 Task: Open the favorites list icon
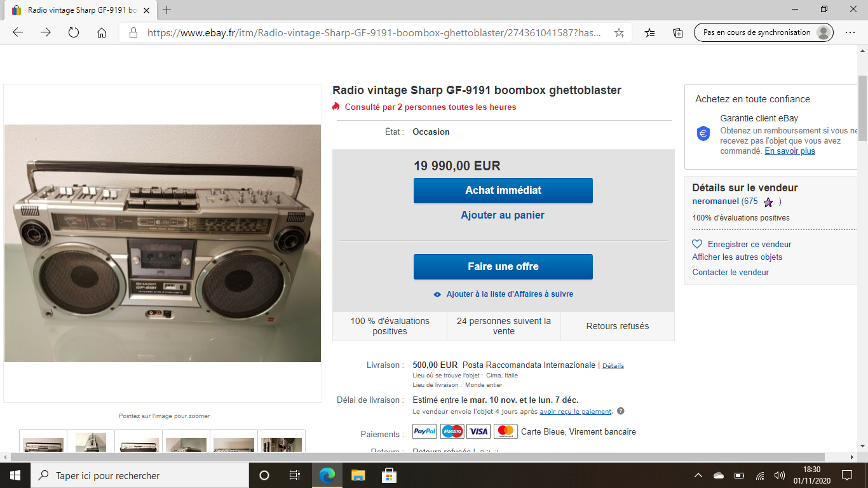point(649,32)
